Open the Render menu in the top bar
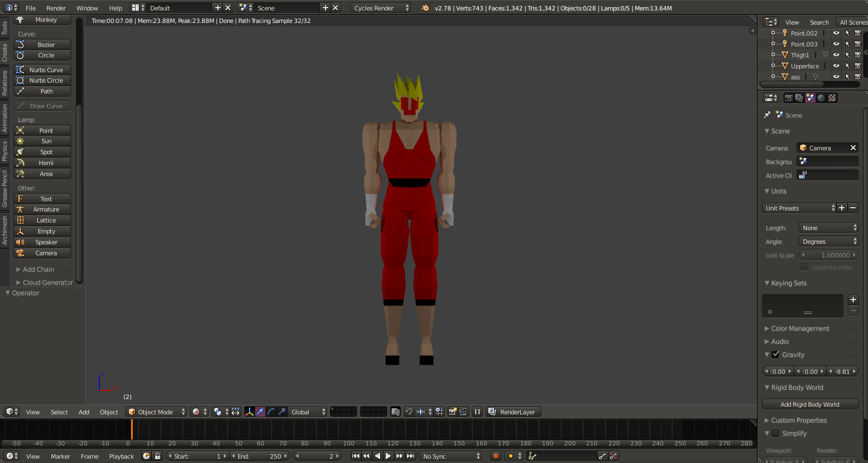The height and width of the screenshot is (463, 868). pos(56,8)
